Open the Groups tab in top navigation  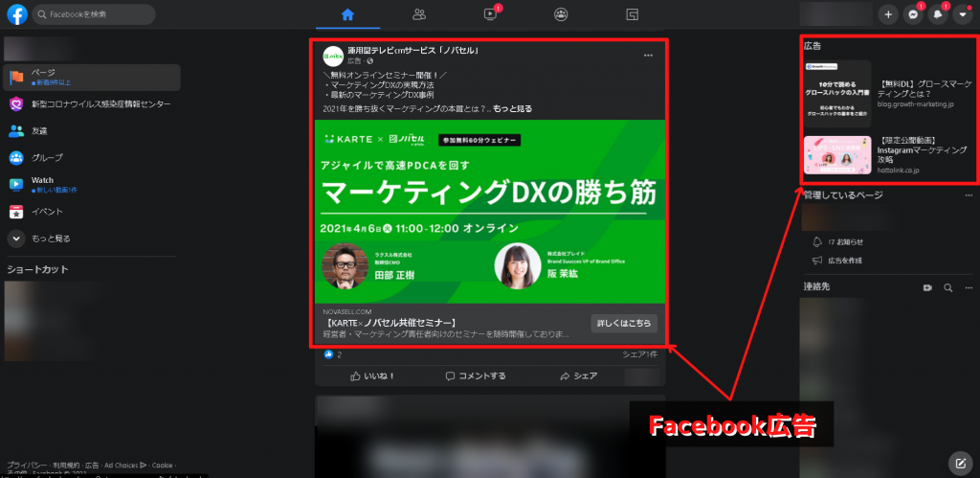tap(561, 14)
